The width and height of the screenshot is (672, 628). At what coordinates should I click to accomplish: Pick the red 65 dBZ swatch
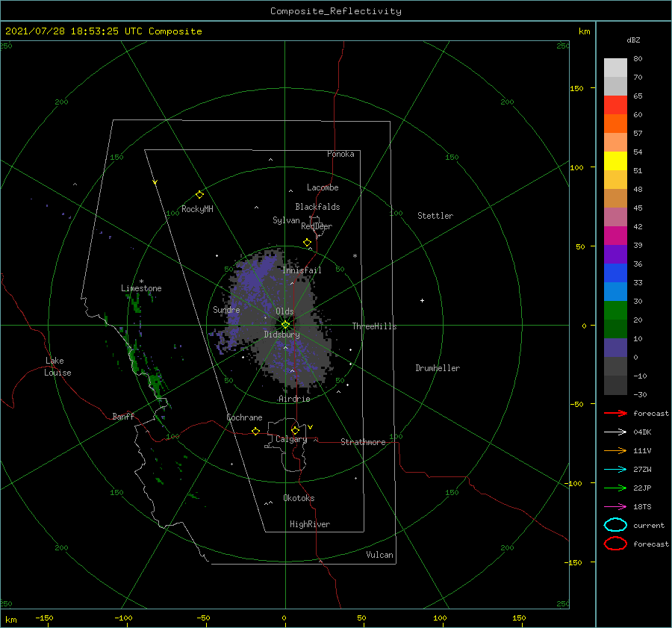pos(615,105)
